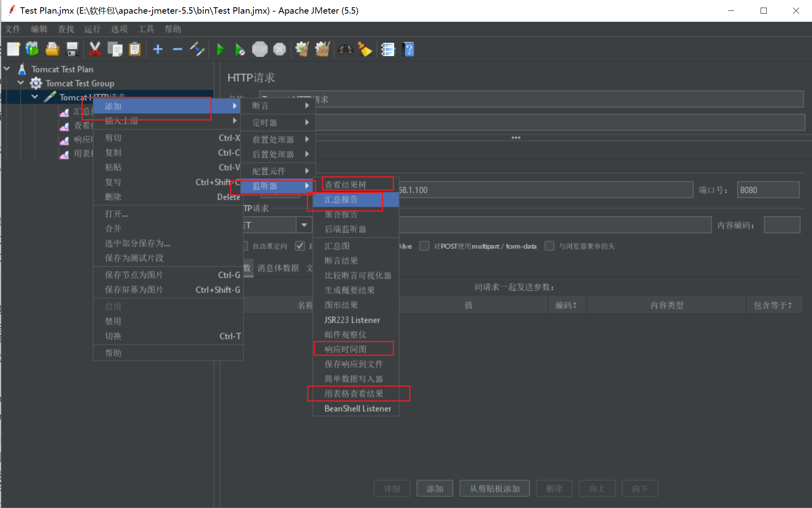Click the Function Helper list icon
This screenshot has height=508, width=812.
pyautogui.click(x=388, y=49)
